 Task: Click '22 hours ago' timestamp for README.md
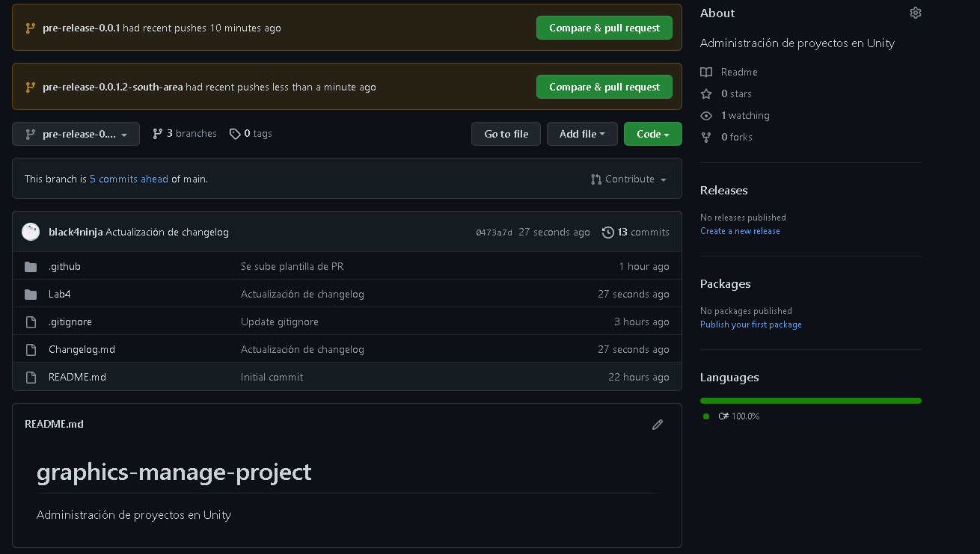639,378
